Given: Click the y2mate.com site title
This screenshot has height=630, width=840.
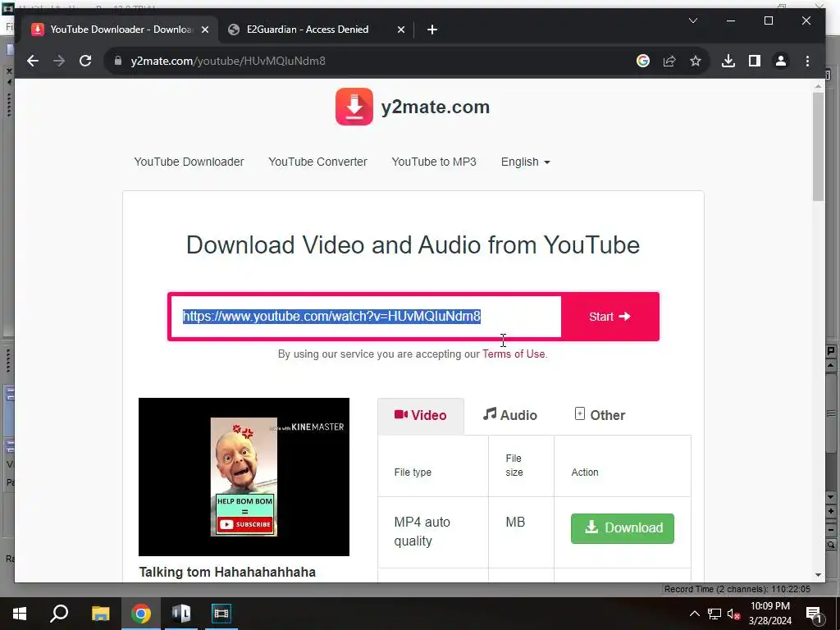Looking at the screenshot, I should pyautogui.click(x=435, y=107).
